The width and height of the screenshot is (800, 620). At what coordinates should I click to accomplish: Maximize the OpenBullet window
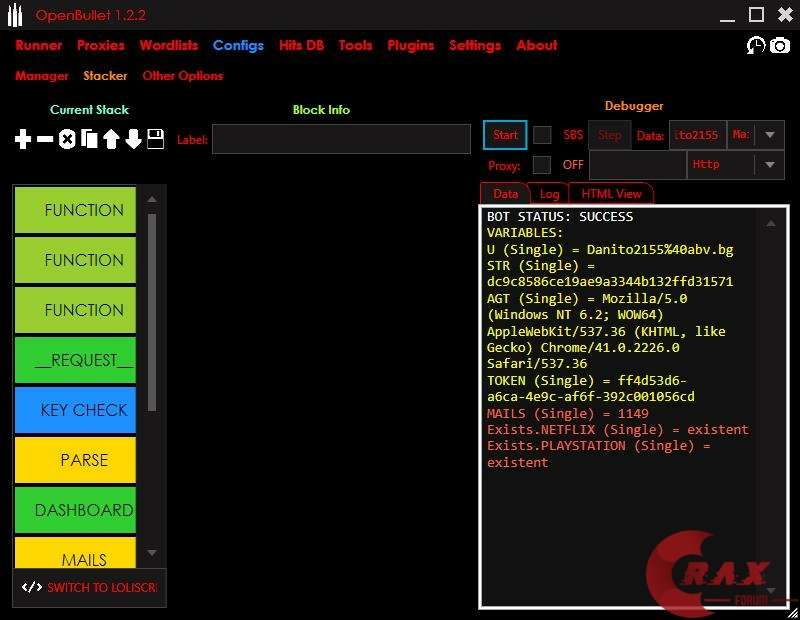(x=756, y=14)
